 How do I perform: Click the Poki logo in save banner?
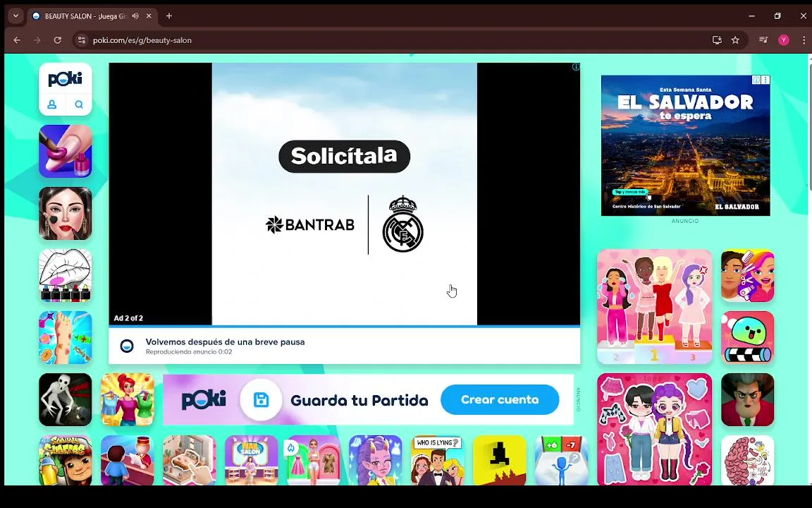coord(204,399)
